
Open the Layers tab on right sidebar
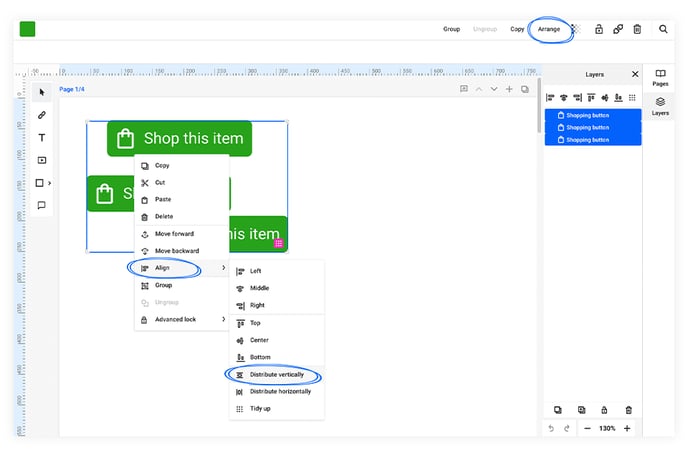(660, 107)
